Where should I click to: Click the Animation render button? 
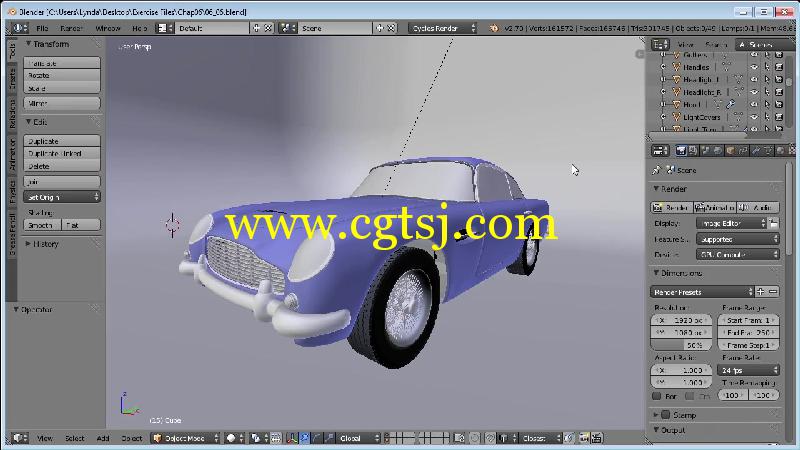[x=715, y=208]
